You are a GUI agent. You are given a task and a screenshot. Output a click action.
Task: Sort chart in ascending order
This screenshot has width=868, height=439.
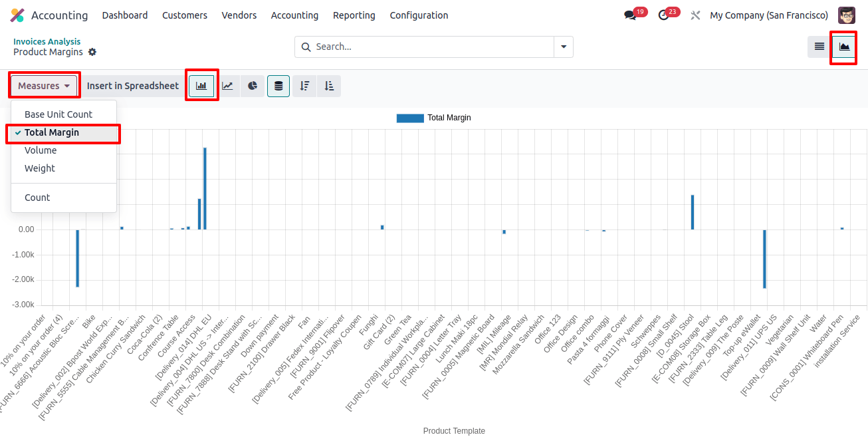tap(329, 86)
